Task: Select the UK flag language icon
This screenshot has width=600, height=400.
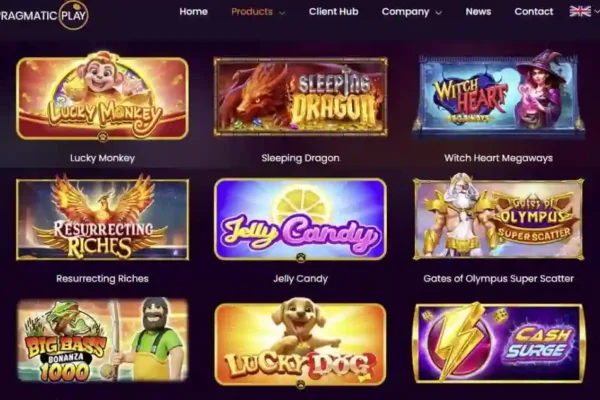Action: pyautogui.click(x=580, y=11)
